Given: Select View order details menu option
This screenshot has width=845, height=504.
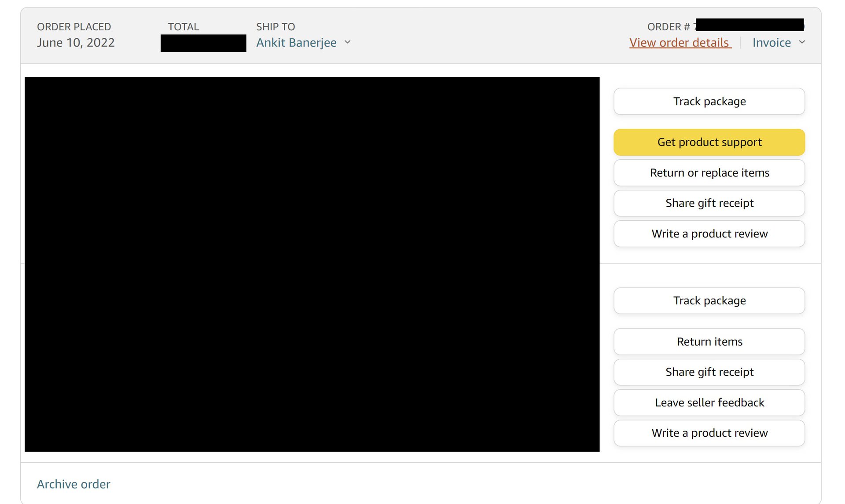Looking at the screenshot, I should click(678, 42).
